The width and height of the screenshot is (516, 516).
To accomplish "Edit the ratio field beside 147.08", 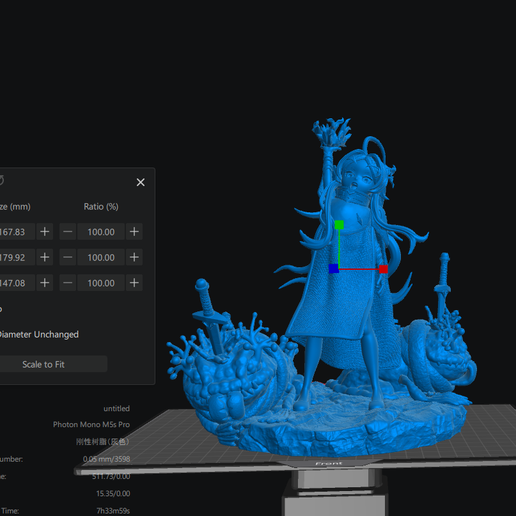I will click(x=101, y=283).
